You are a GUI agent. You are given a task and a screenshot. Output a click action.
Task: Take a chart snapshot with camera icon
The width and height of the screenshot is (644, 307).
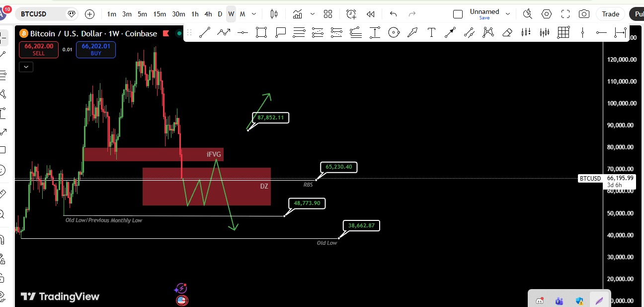point(584,14)
